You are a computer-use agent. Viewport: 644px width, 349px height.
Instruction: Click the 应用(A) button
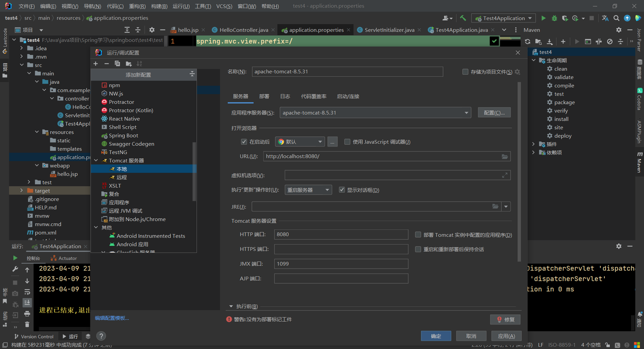506,336
